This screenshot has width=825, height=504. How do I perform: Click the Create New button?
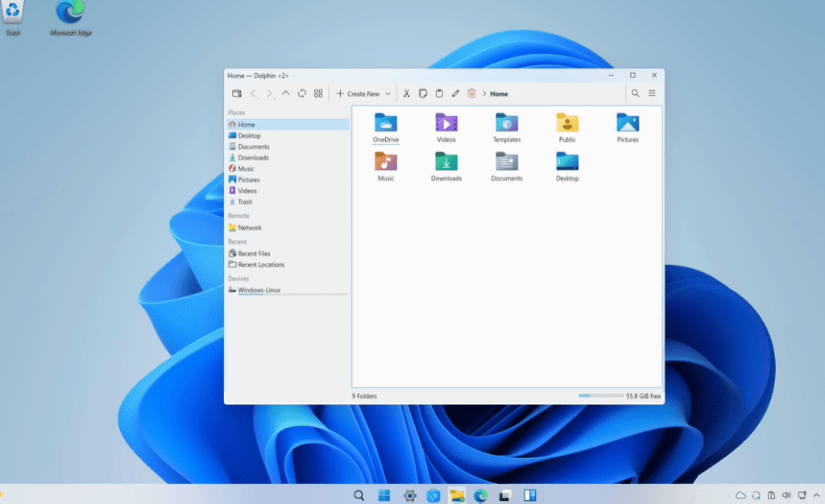pyautogui.click(x=358, y=94)
